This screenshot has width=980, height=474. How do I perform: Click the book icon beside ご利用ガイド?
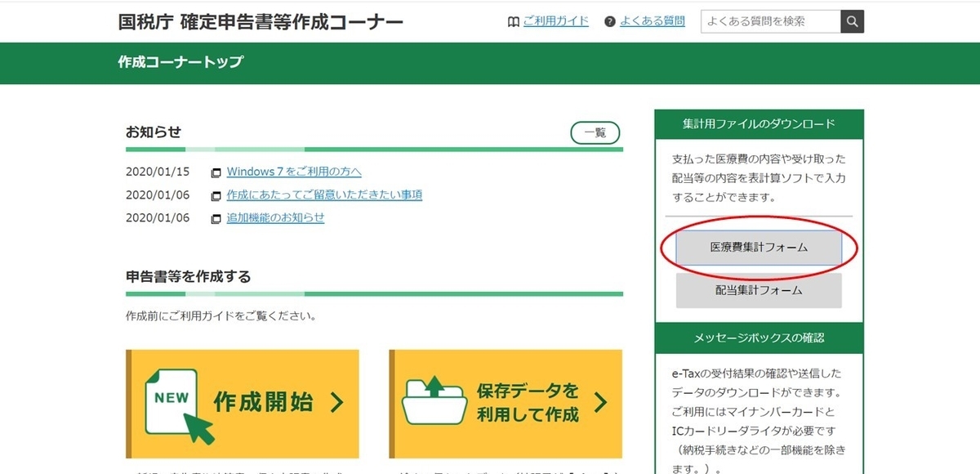[x=513, y=22]
